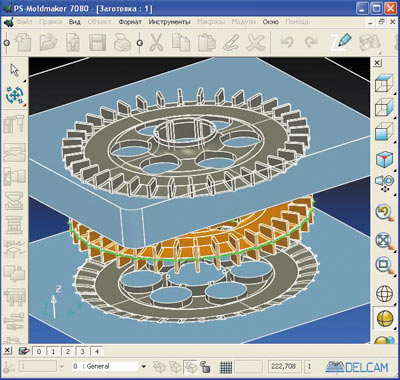Click the shaded yellow sphere icon
This screenshot has width=400, height=380.
pyautogui.click(x=385, y=319)
